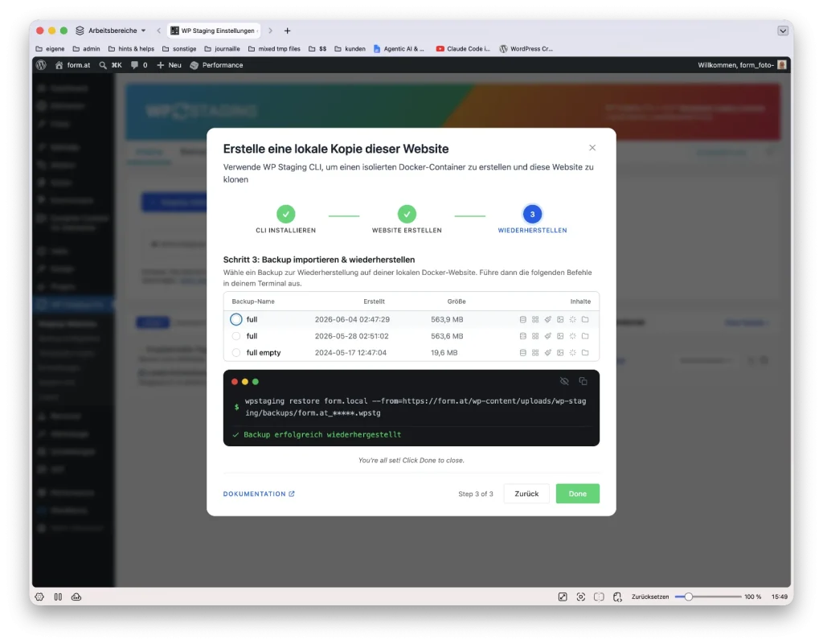
Task: Click the page source code icon
Action: (x=617, y=597)
